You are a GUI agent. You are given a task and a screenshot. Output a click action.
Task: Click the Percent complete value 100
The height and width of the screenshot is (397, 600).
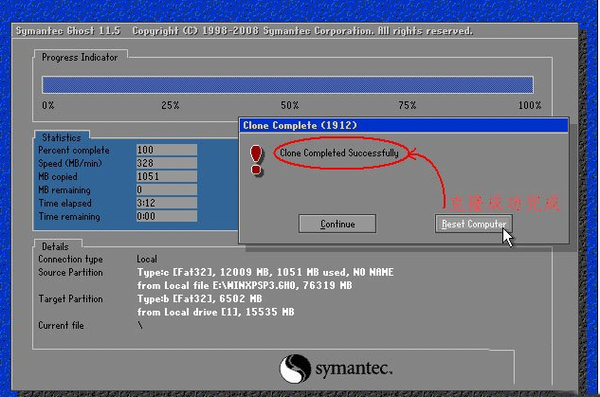coord(166,150)
